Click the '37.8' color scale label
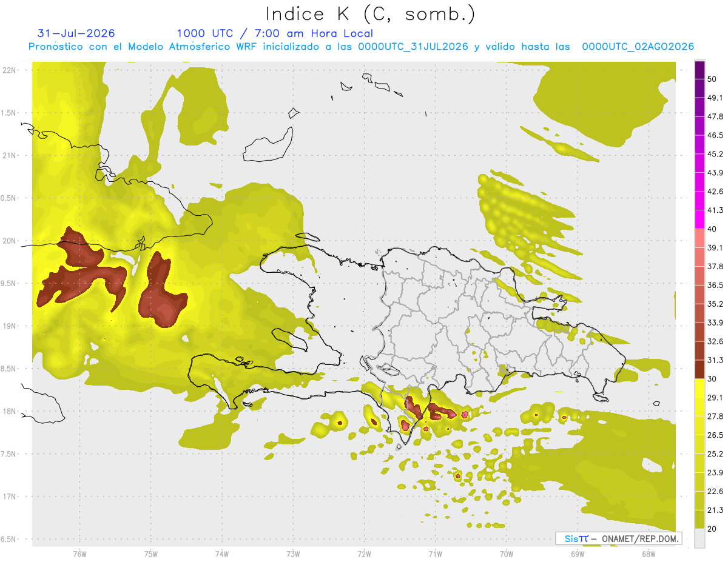 [715, 266]
